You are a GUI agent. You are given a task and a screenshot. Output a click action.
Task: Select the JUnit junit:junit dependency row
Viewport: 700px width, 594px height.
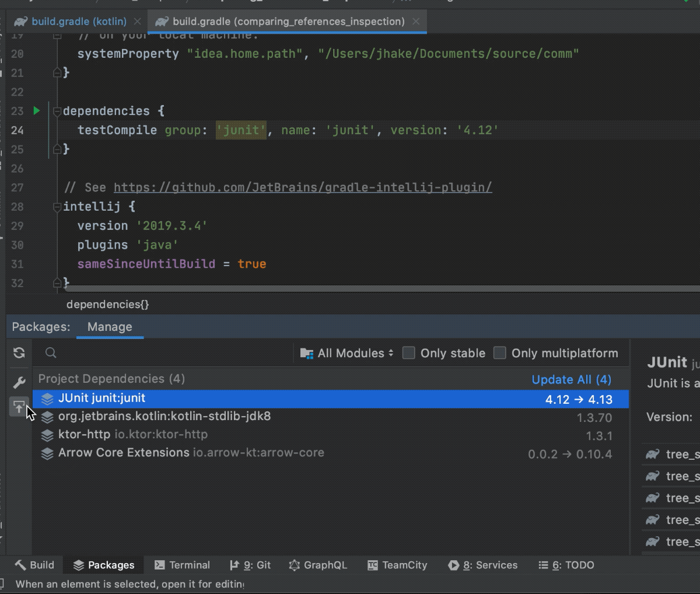(331, 399)
